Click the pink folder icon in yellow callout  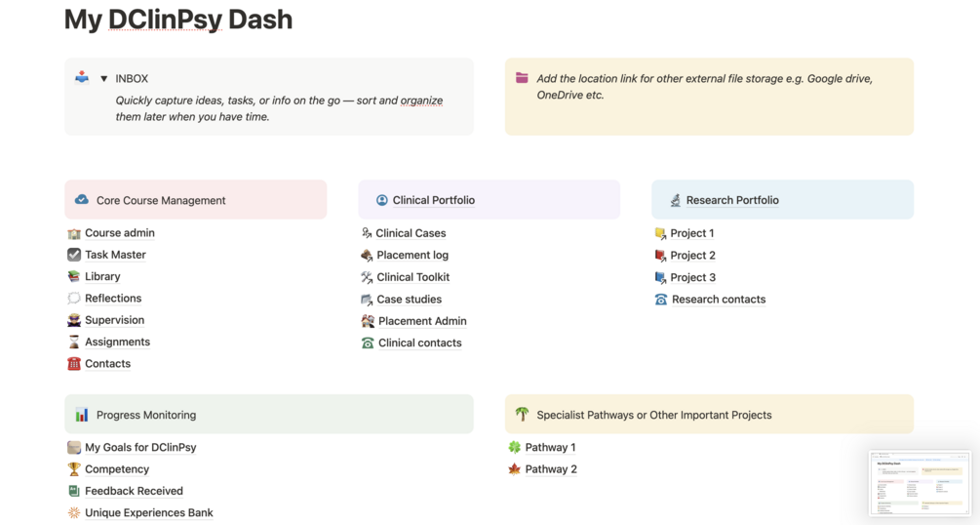point(522,78)
